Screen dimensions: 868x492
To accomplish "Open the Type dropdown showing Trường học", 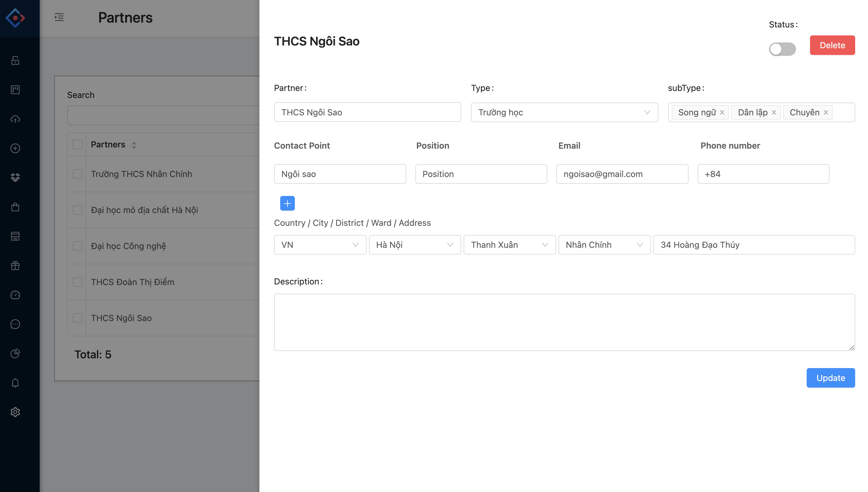I will pos(564,112).
